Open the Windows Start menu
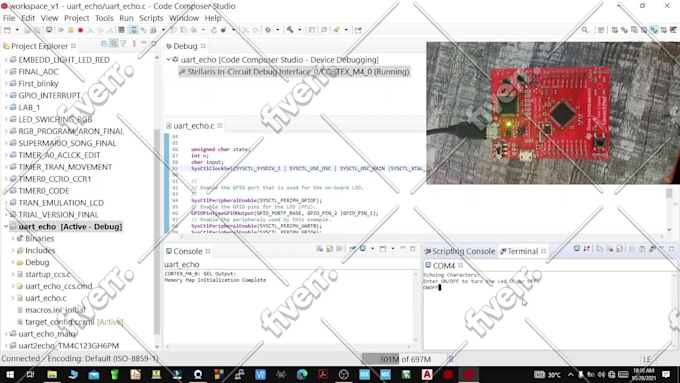Viewport: 680px width, 383px height. pos(10,374)
